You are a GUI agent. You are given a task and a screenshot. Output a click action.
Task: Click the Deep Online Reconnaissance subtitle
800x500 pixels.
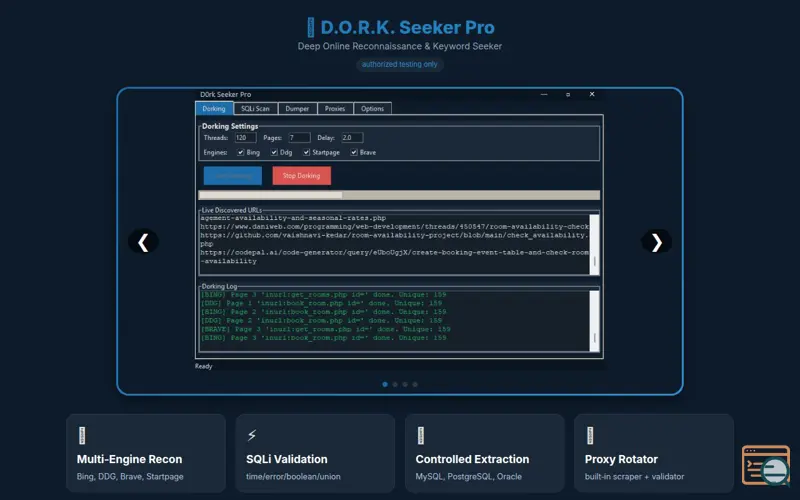pyautogui.click(x=399, y=46)
